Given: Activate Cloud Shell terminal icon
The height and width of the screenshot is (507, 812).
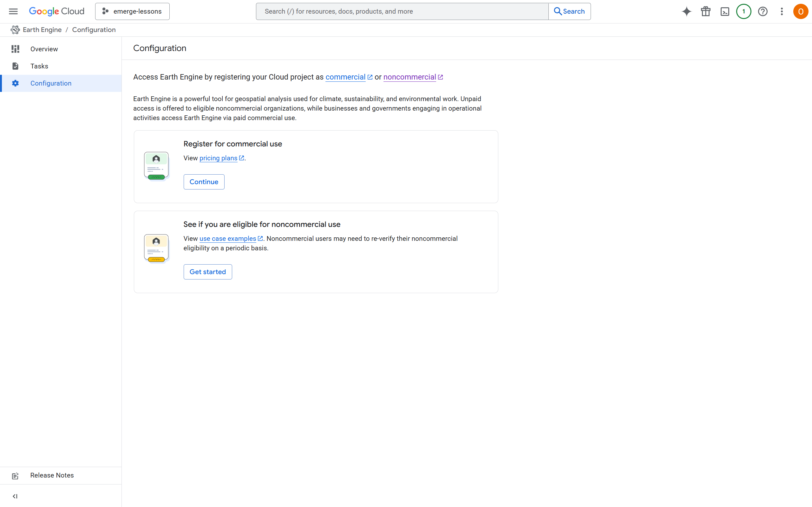Looking at the screenshot, I should click(724, 11).
